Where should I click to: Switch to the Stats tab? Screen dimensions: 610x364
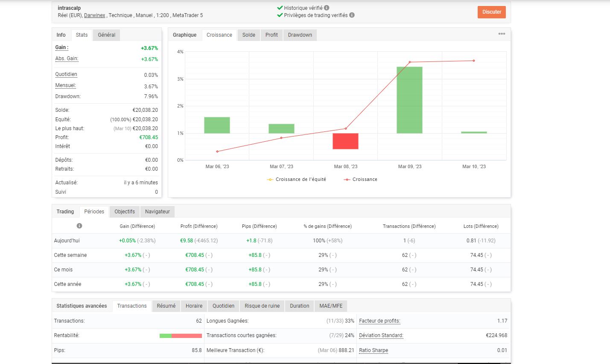82,35
